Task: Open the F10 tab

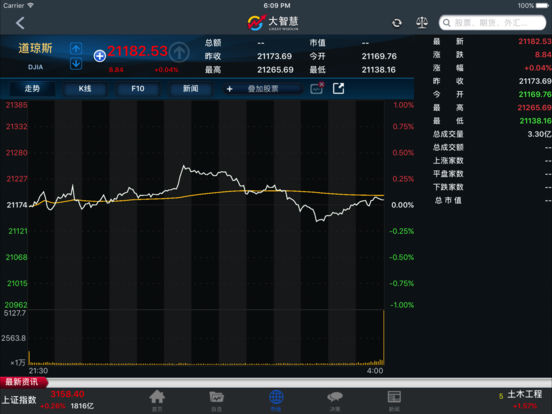Action: (x=138, y=88)
